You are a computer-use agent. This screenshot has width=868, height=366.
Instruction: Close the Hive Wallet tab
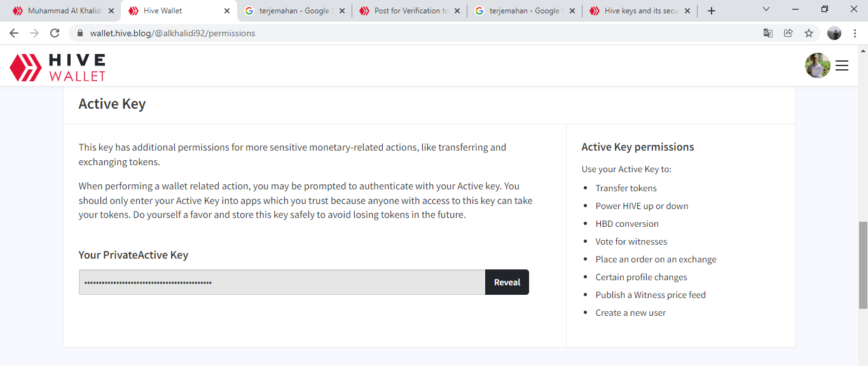227,11
